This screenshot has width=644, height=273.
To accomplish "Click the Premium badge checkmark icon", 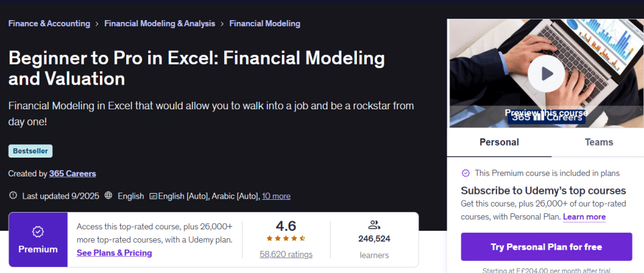I will click(38, 232).
